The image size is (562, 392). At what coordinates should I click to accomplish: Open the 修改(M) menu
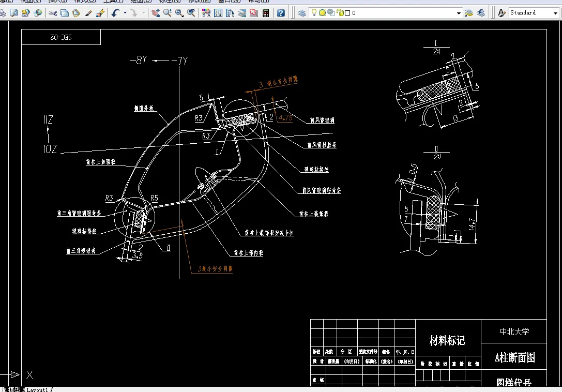click(x=199, y=2)
